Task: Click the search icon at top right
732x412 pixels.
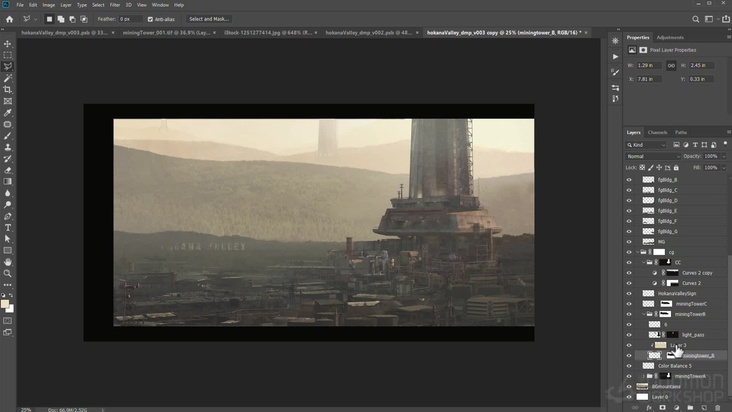Action: pos(696,19)
